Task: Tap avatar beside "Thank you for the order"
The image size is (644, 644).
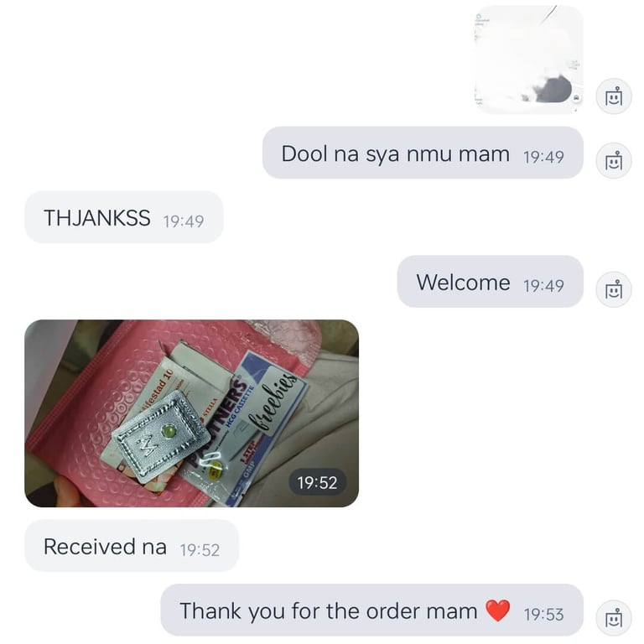Action: [x=614, y=618]
